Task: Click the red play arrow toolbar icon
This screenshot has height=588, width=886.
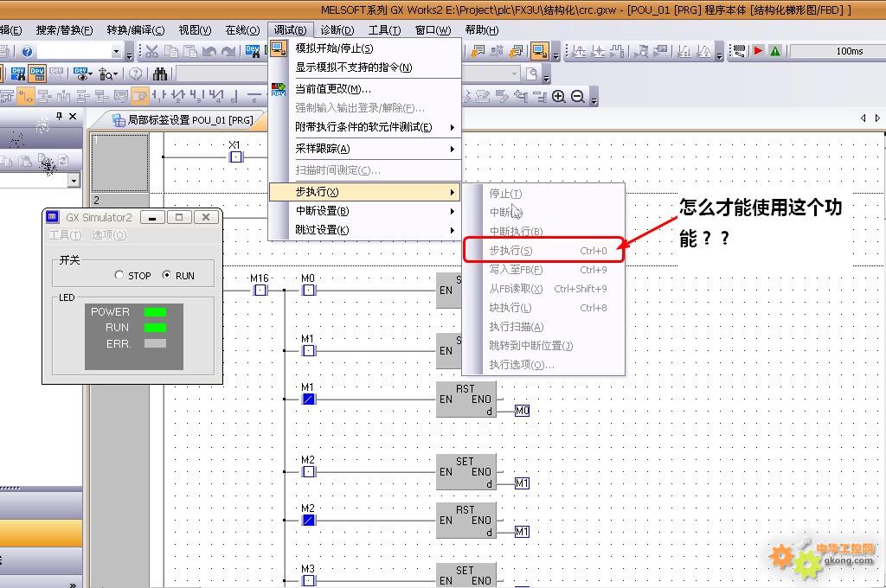Action: pos(758,51)
